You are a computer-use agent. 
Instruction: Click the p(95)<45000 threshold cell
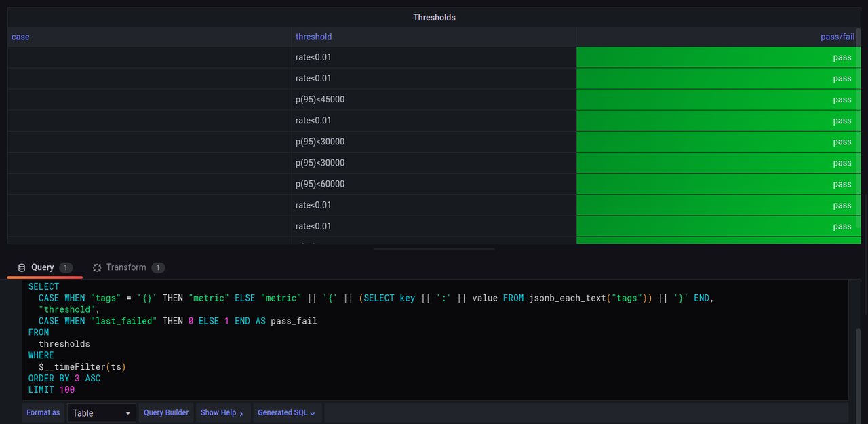tap(434, 100)
